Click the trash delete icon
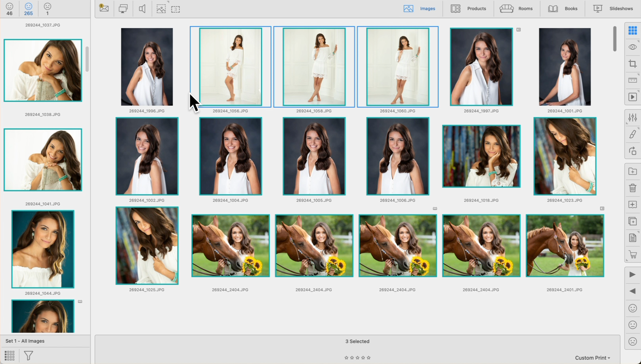641x364 pixels. [x=632, y=188]
